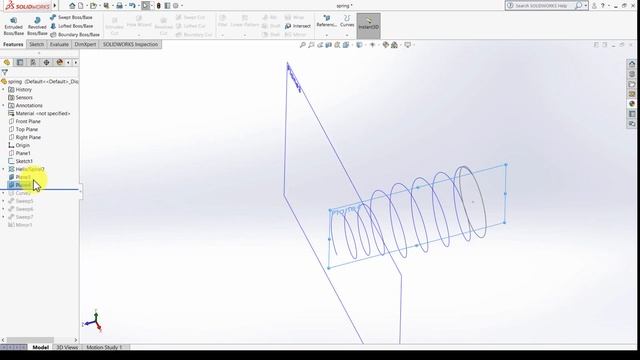The height and width of the screenshot is (360, 640).
Task: Select Boundary Boss/Base command
Action: [x=75, y=35]
